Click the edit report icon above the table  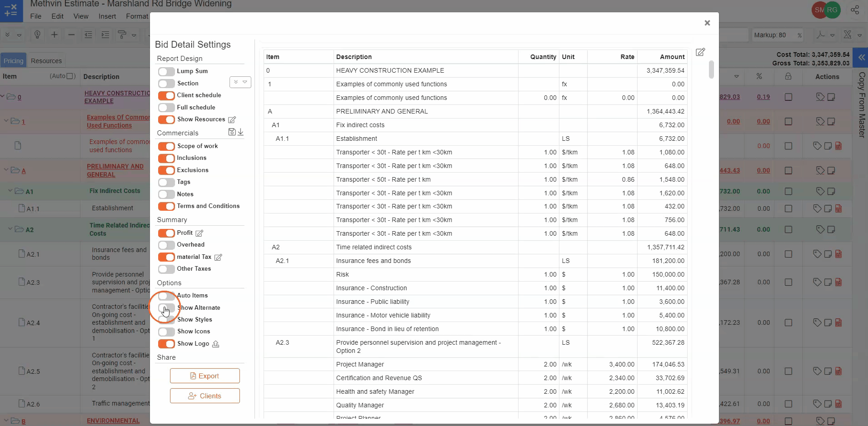pos(700,52)
